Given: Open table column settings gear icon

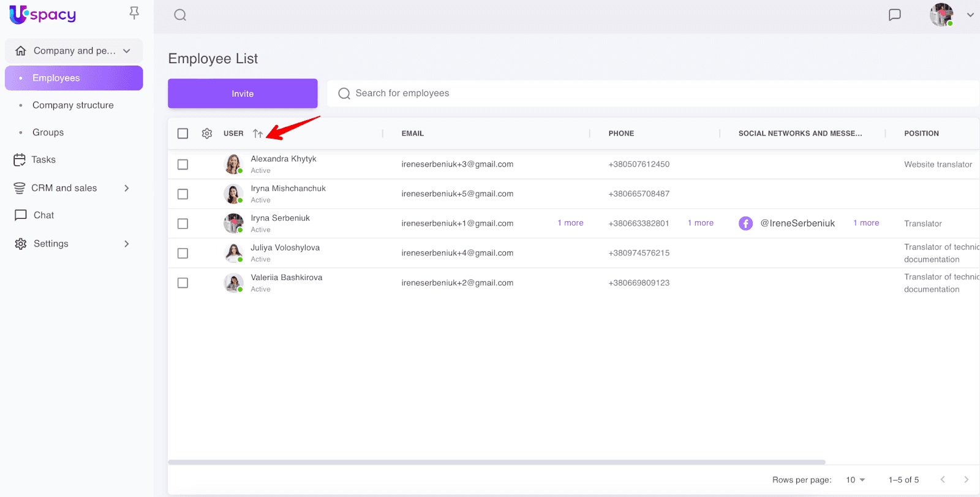Looking at the screenshot, I should click(207, 134).
